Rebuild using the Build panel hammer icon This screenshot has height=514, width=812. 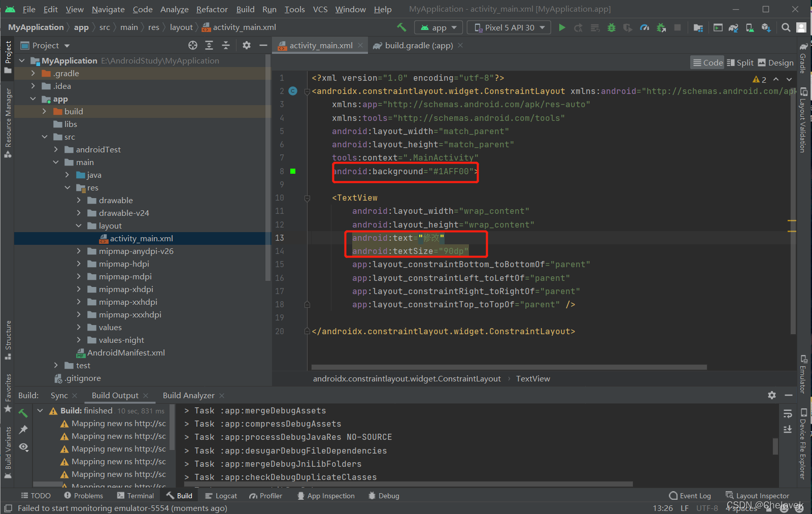click(23, 413)
